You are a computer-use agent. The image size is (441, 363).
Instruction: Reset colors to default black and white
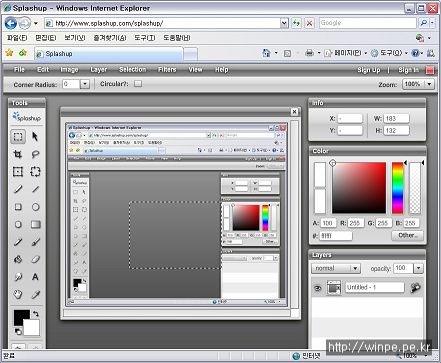pos(18,331)
